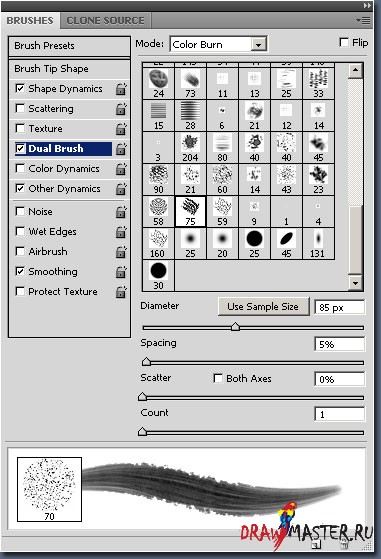The width and height of the screenshot is (381, 559).
Task: Click the Diameter slider handle
Action: pyautogui.click(x=235, y=327)
